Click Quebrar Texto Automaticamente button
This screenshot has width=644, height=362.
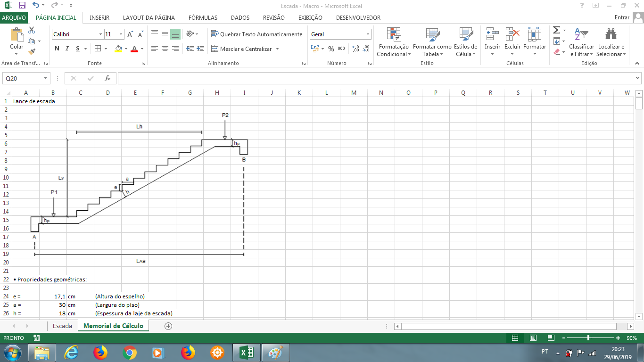(x=256, y=34)
